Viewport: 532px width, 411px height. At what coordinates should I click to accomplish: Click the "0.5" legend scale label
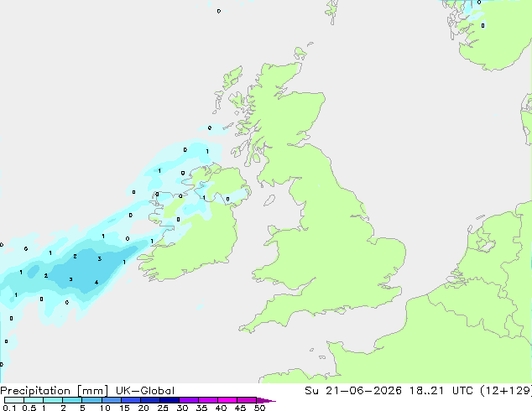pyautogui.click(x=29, y=408)
